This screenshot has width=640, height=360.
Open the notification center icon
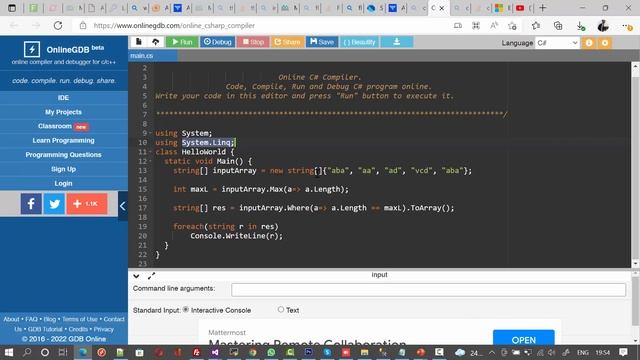623,352
